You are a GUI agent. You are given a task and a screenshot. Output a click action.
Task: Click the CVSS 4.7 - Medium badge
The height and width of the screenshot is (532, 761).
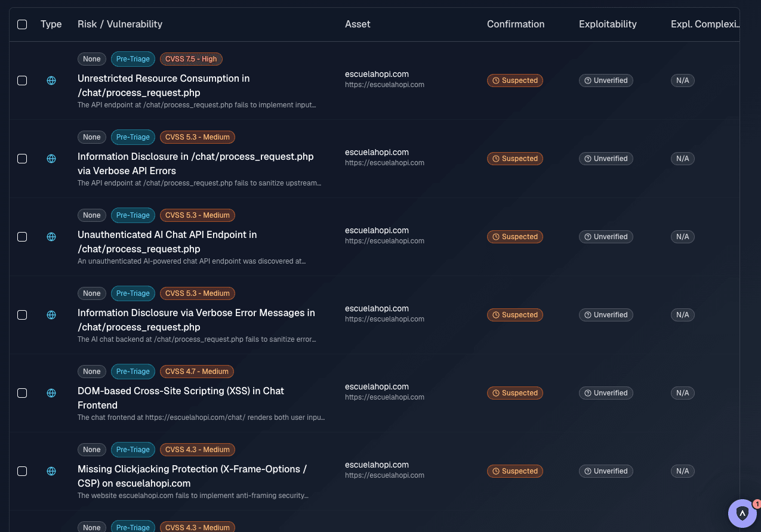[x=197, y=372]
